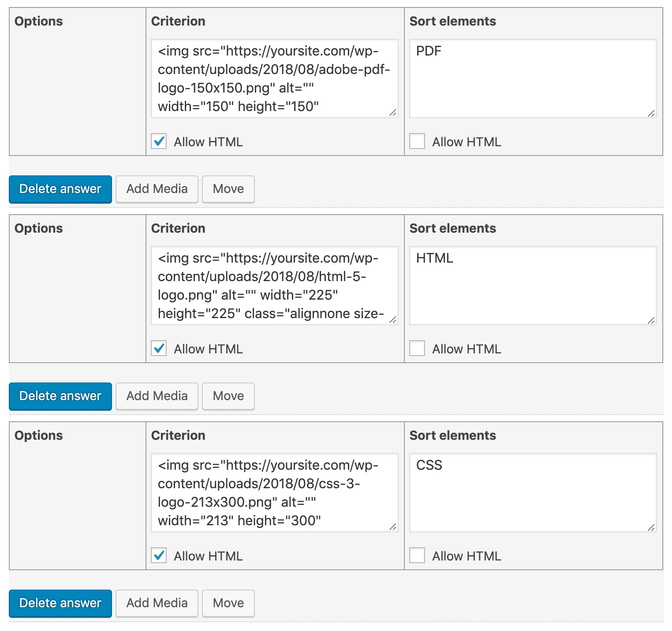The width and height of the screenshot is (672, 631).
Task: Enable Allow HTML for HTML sort element
Action: coord(417,349)
